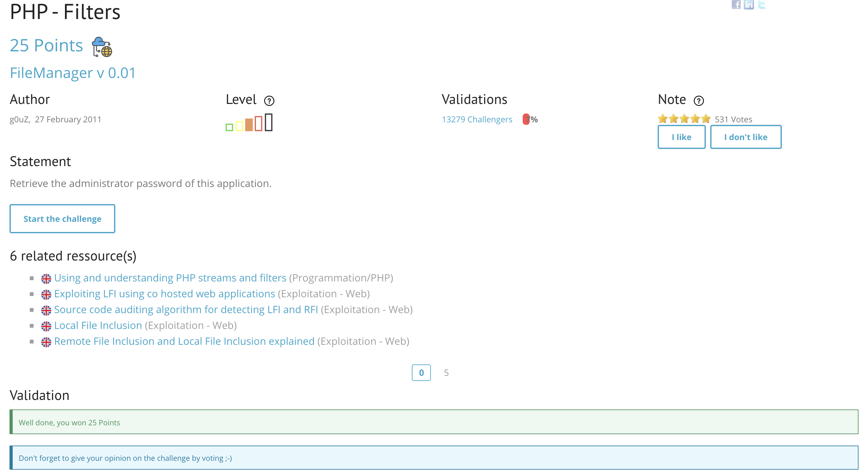Start the challenge
Screen dimensions: 868x476
coord(62,219)
